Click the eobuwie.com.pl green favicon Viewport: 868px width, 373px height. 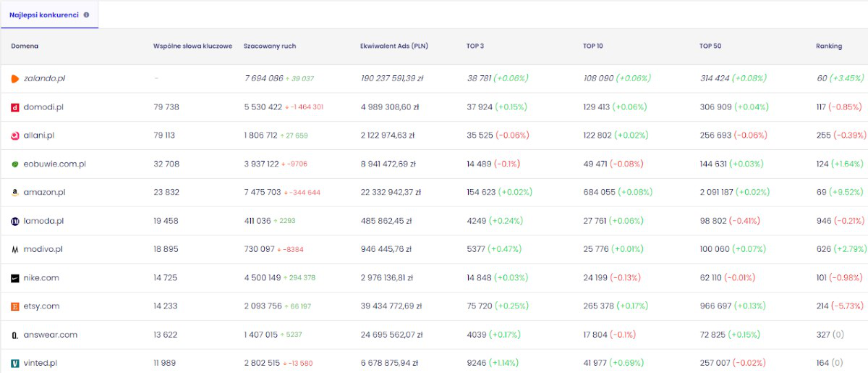(15, 164)
